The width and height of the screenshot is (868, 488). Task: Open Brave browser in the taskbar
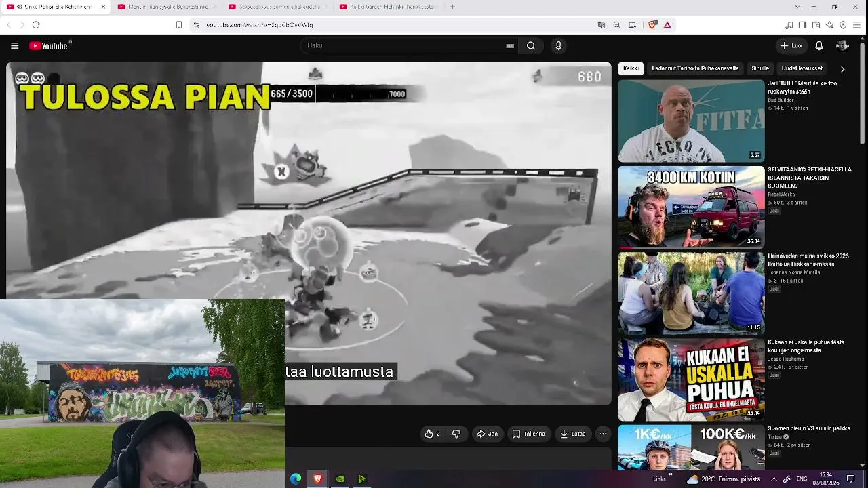(317, 479)
